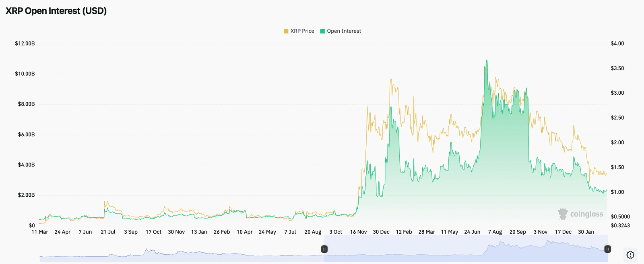The height and width of the screenshot is (264, 644).
Task: Toggle the XRP Price series label
Action: pos(302,31)
